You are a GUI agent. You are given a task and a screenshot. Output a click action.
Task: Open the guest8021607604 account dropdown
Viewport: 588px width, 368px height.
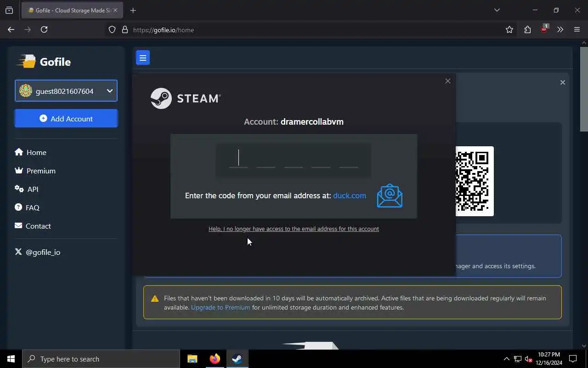(x=66, y=91)
